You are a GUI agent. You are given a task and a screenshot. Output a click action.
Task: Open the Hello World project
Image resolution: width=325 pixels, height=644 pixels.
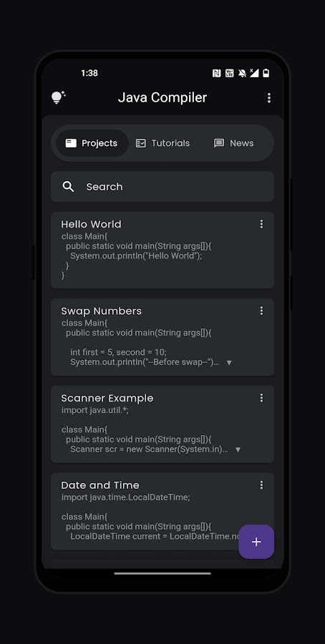[162, 250]
